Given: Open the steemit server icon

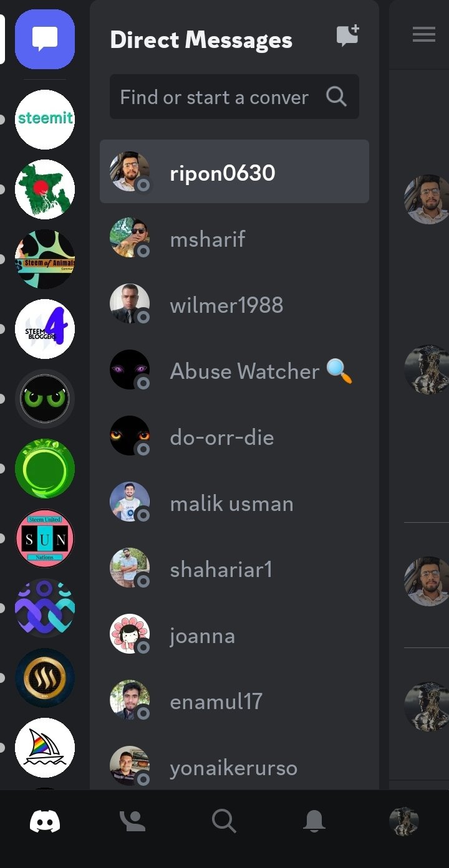Looking at the screenshot, I should [x=45, y=119].
